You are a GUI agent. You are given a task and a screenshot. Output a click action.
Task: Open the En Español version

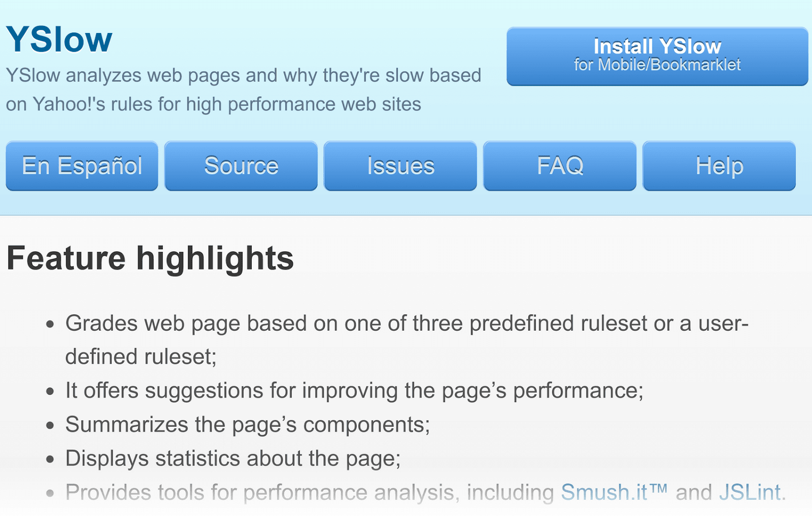pyautogui.click(x=81, y=166)
